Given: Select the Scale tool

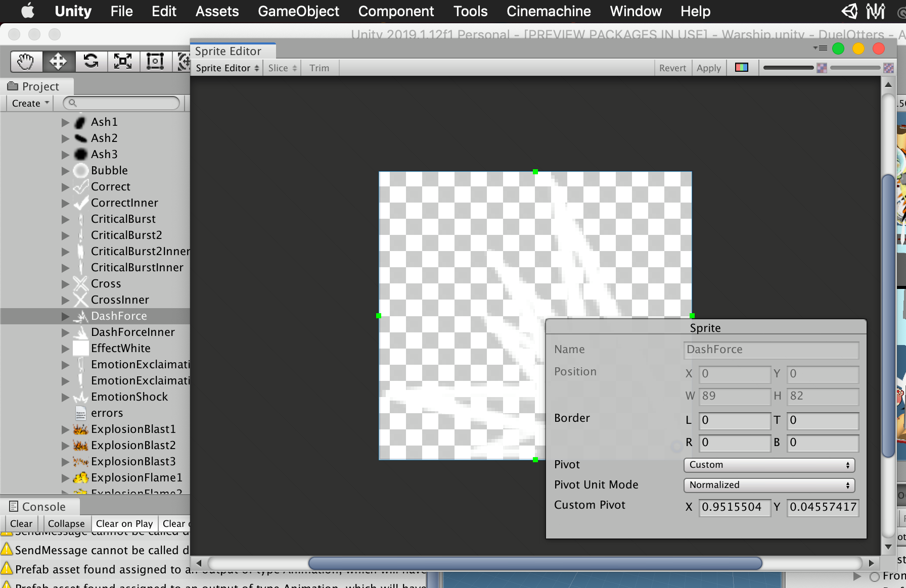Looking at the screenshot, I should [123, 62].
